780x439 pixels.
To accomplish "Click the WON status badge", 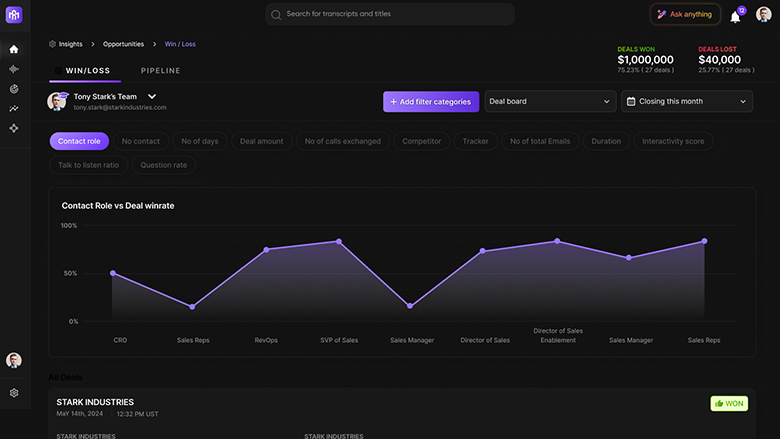I will pos(729,404).
